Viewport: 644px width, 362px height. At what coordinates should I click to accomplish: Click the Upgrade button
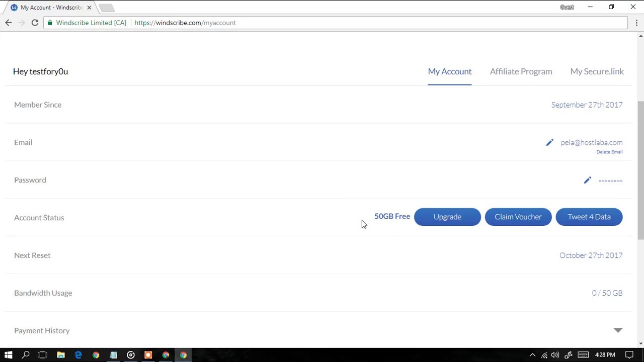[447, 217]
